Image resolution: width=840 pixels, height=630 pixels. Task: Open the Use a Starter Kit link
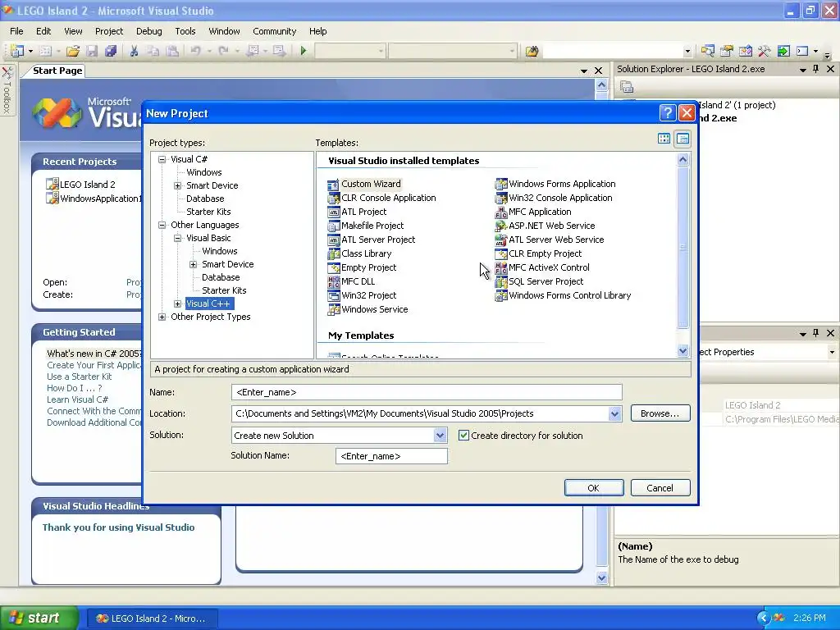(x=80, y=377)
